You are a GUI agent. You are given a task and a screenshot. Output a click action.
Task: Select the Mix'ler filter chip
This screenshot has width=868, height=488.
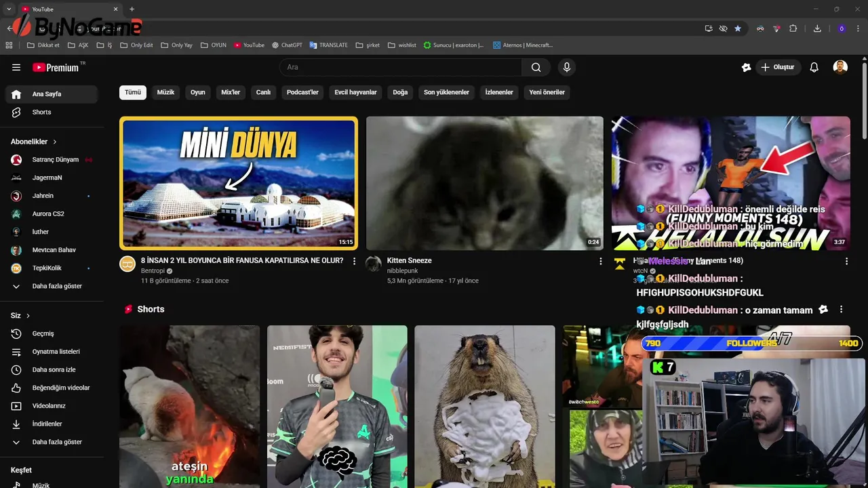point(231,92)
